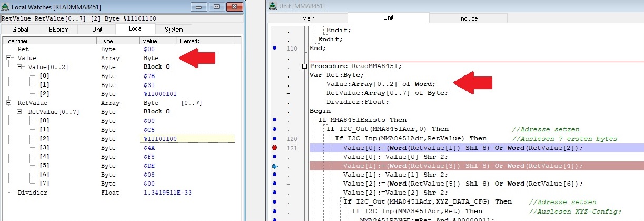Switch to the EEprom watches tab
644x221 pixels.
58,30
